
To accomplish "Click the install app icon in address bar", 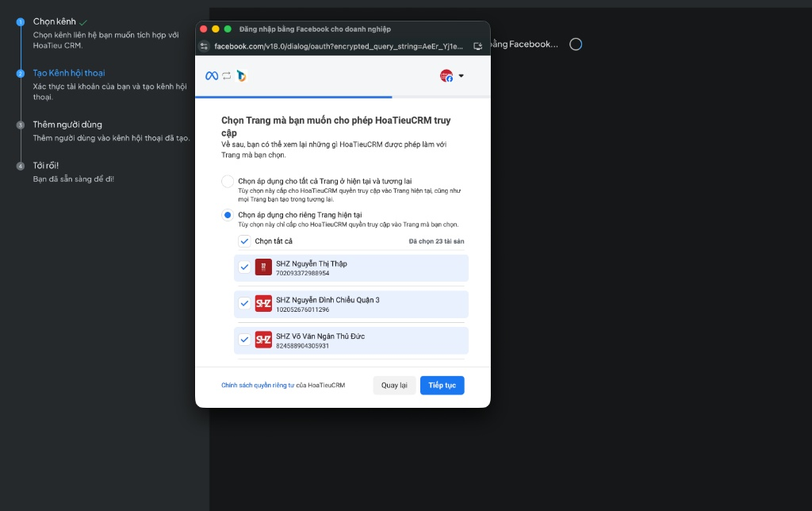I will pyautogui.click(x=477, y=46).
